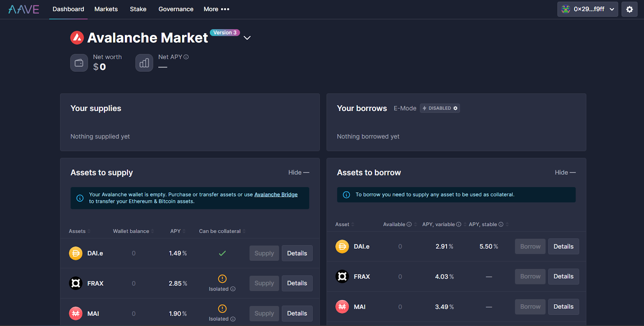Click the FRAX Isolated info icon
Viewport: 644px width, 326px height.
pyautogui.click(x=233, y=289)
